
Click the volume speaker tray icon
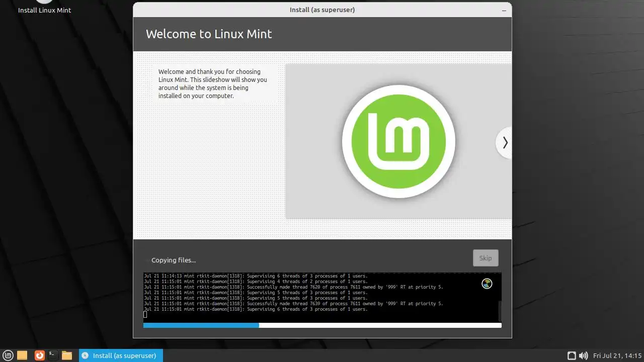584,355
